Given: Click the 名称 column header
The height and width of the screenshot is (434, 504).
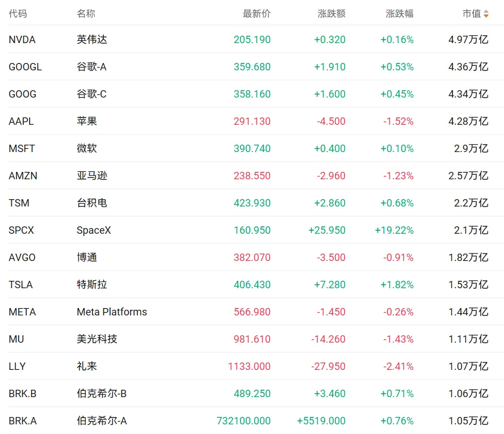Looking at the screenshot, I should click(x=86, y=14).
